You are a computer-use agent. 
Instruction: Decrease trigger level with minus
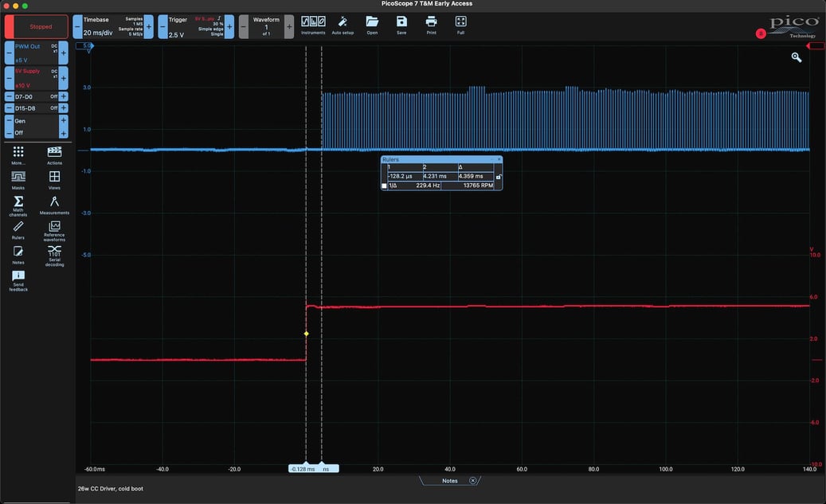click(x=162, y=26)
